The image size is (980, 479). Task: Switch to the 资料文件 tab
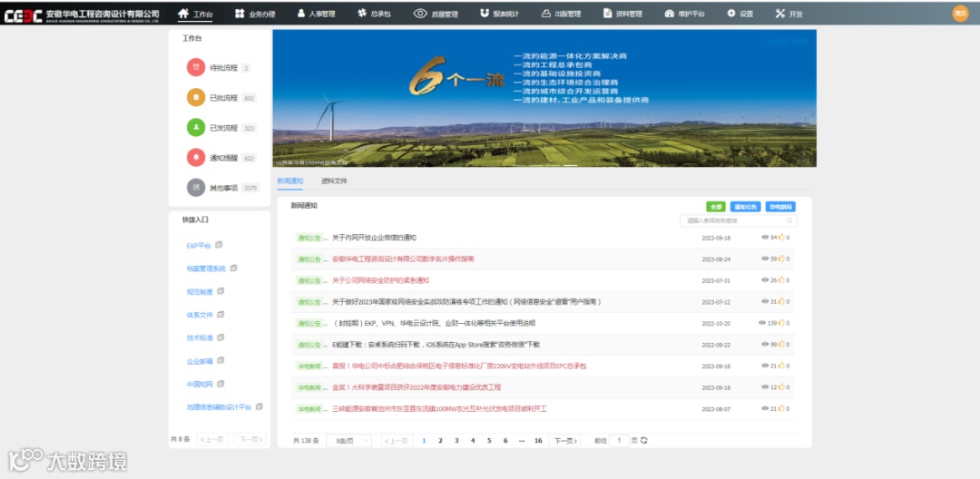pyautogui.click(x=334, y=181)
